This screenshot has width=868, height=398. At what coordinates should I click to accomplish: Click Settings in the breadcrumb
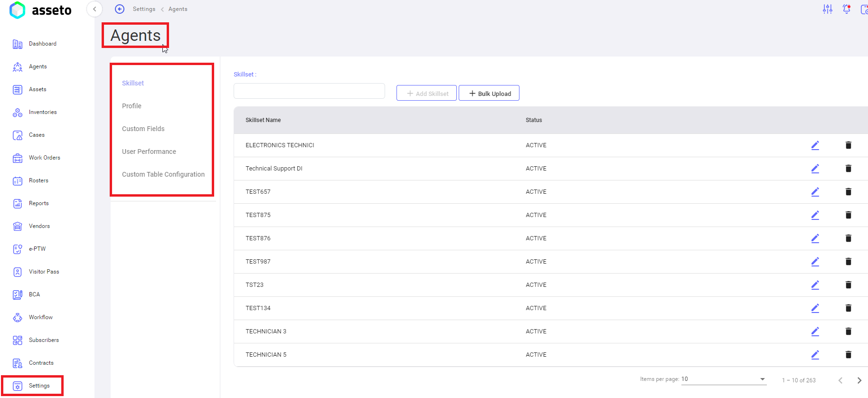coord(144,9)
